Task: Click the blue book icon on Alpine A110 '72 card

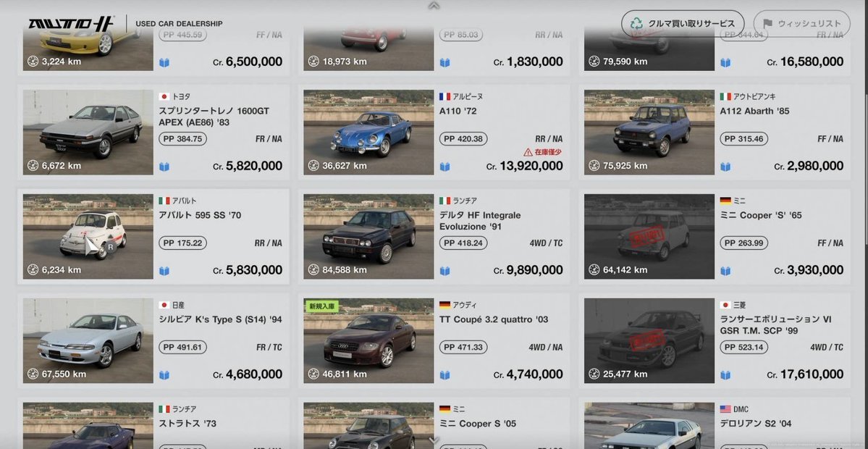Action: pos(445,167)
